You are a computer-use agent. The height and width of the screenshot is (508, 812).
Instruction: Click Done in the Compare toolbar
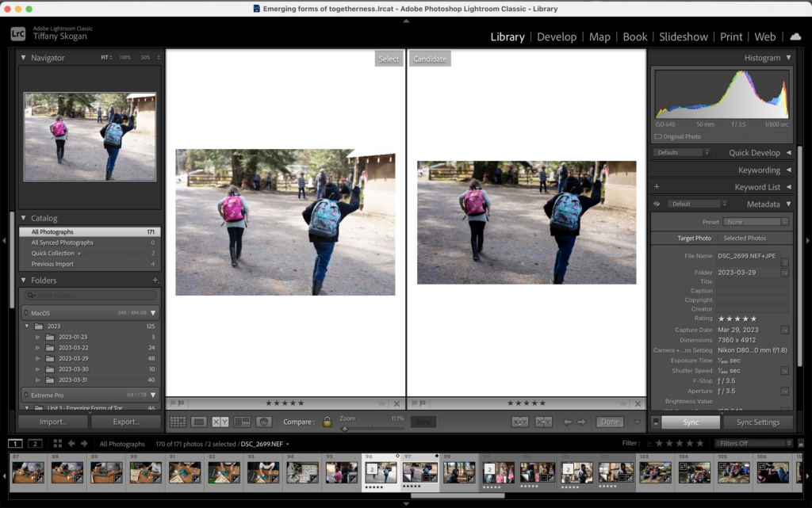[x=610, y=422]
